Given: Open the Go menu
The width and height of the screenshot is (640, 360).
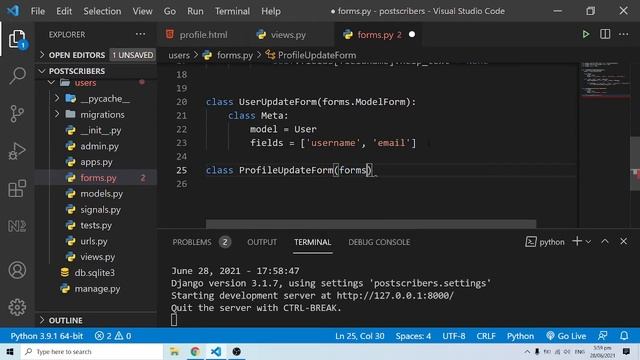Looking at the screenshot, I should (170, 11).
